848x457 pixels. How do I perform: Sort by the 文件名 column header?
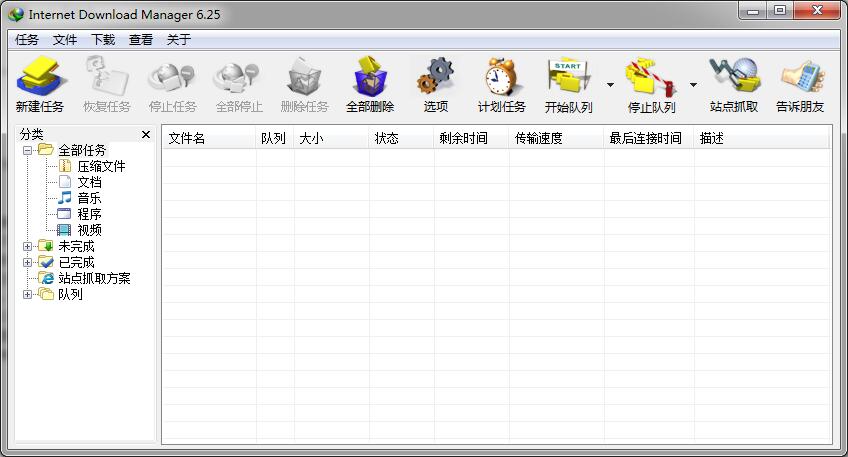tap(209, 138)
